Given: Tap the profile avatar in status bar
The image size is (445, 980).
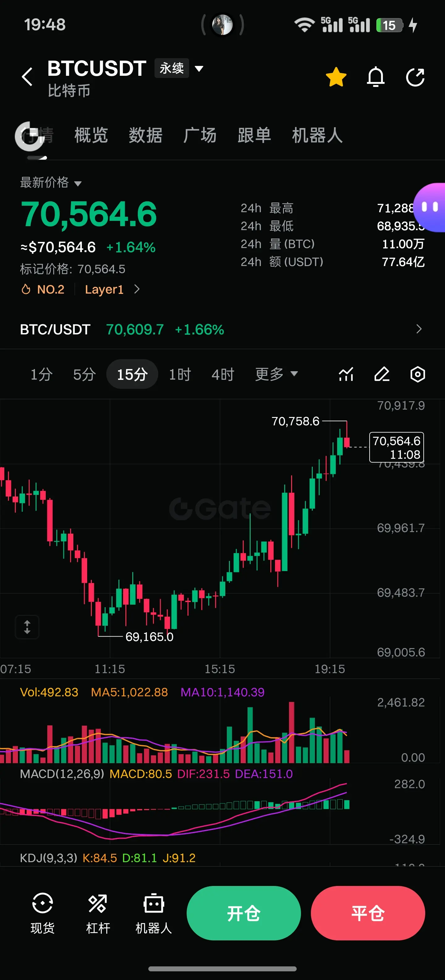Looking at the screenshot, I should 222,25.
